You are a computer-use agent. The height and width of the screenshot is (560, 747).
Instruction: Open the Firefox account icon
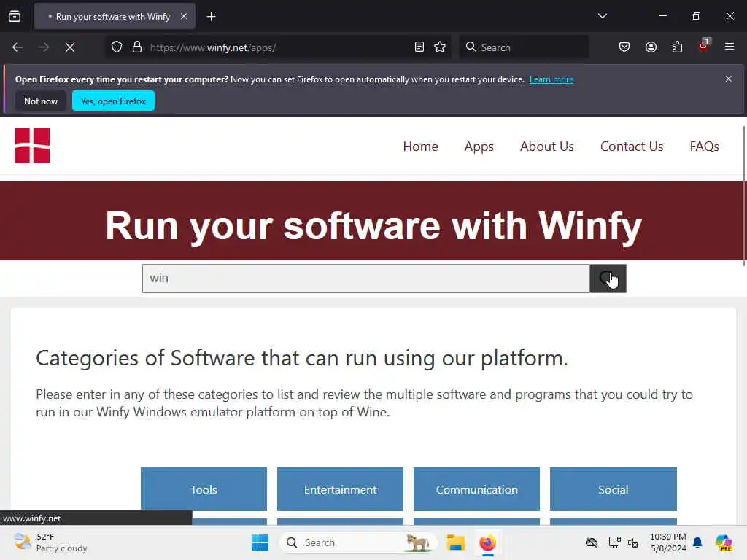[x=651, y=47]
